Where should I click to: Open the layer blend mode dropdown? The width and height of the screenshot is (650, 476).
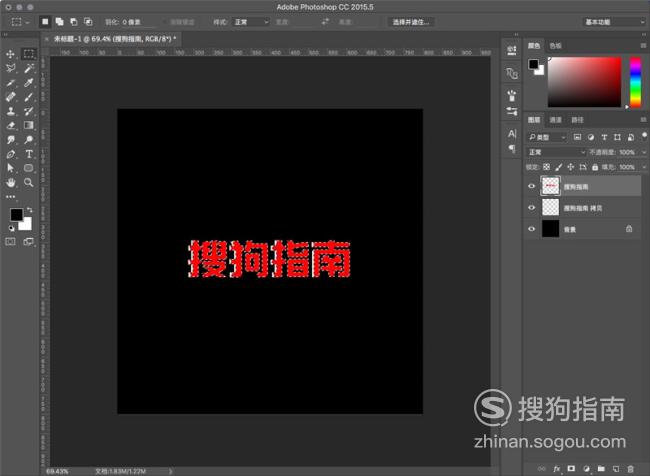[x=556, y=152]
